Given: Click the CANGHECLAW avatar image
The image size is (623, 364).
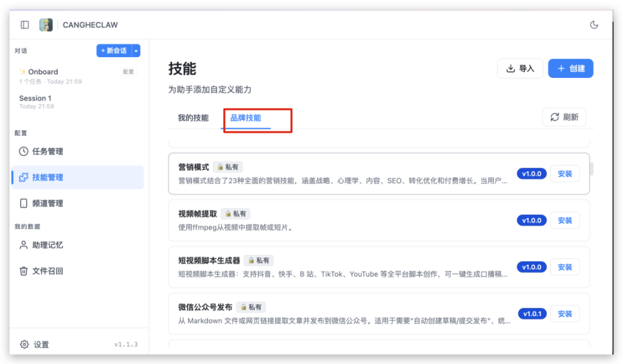Looking at the screenshot, I should click(45, 25).
